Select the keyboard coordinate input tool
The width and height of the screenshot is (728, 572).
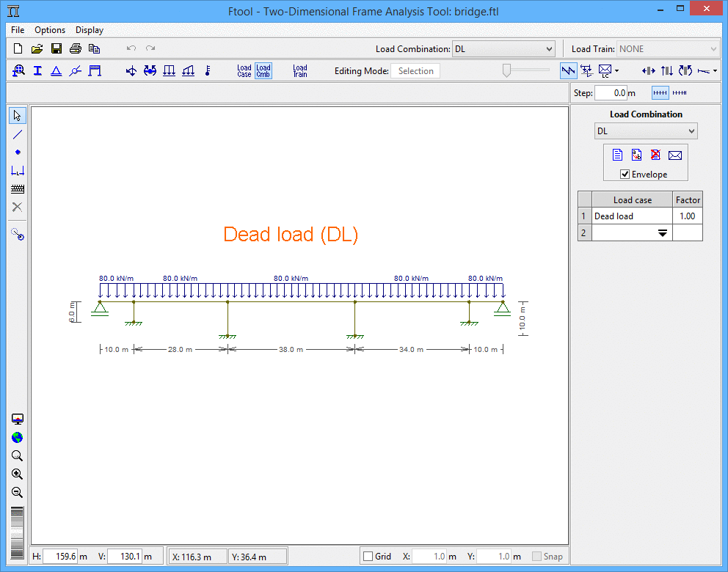pos(16,188)
